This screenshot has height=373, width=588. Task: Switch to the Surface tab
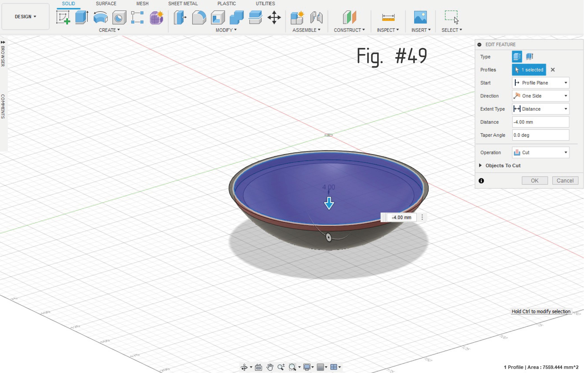[106, 4]
